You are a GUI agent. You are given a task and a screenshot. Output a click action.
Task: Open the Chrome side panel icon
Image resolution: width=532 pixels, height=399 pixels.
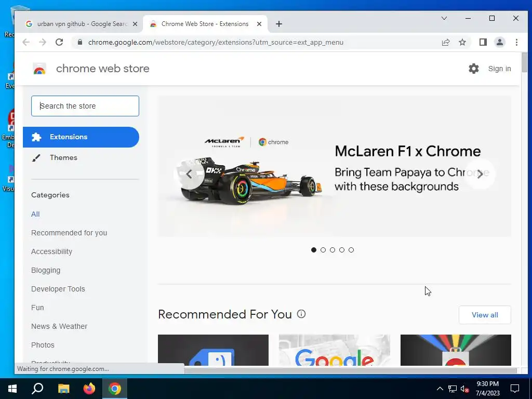point(483,43)
